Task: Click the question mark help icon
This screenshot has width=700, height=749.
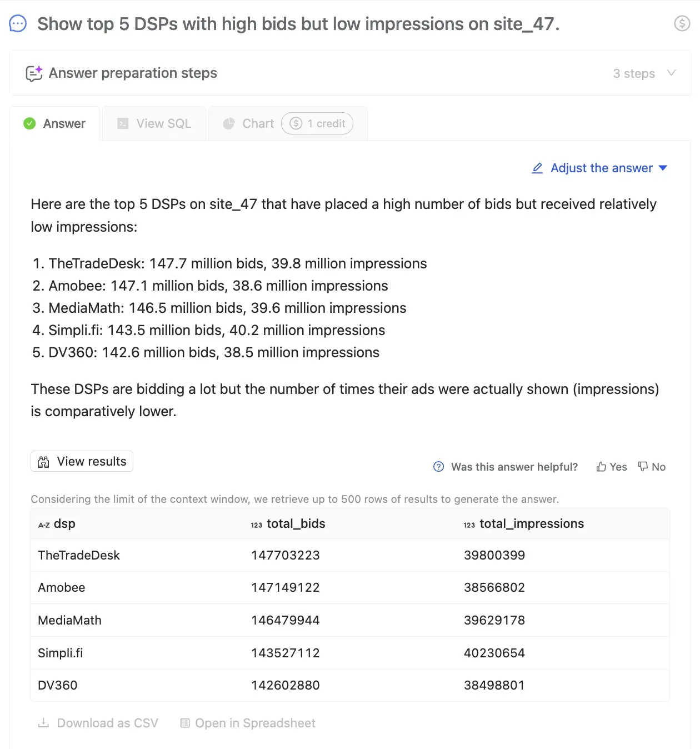Action: [438, 467]
